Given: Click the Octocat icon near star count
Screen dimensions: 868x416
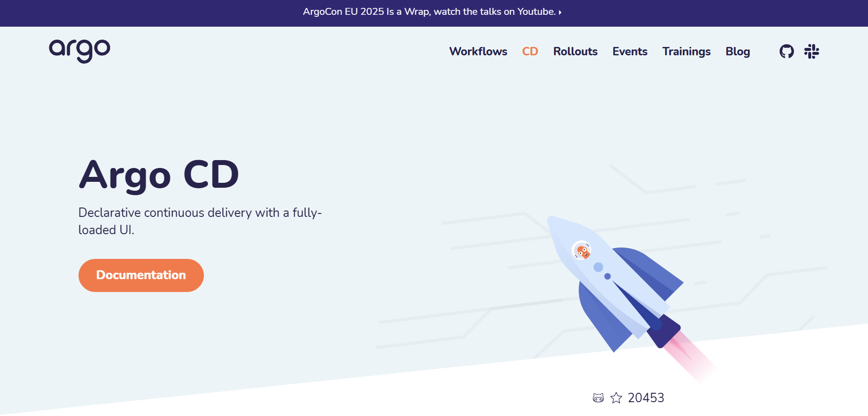Looking at the screenshot, I should [x=598, y=398].
